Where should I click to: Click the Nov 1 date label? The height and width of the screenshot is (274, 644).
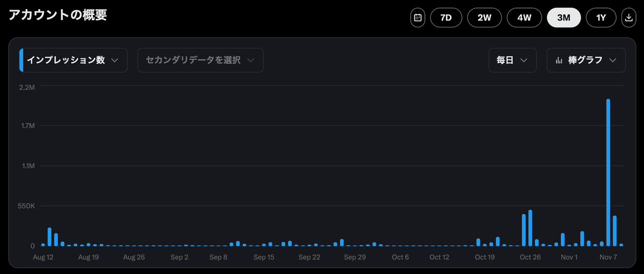[x=569, y=257]
